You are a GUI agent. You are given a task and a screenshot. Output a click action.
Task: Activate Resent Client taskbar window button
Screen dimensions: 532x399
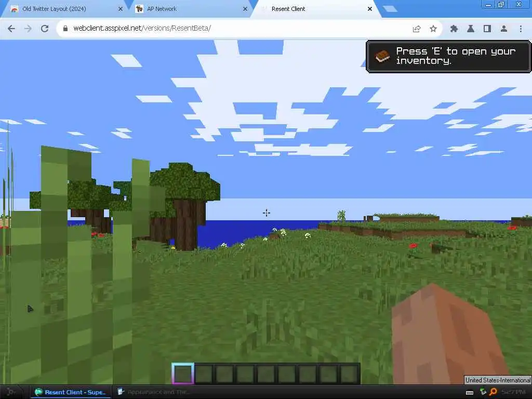[71, 392]
